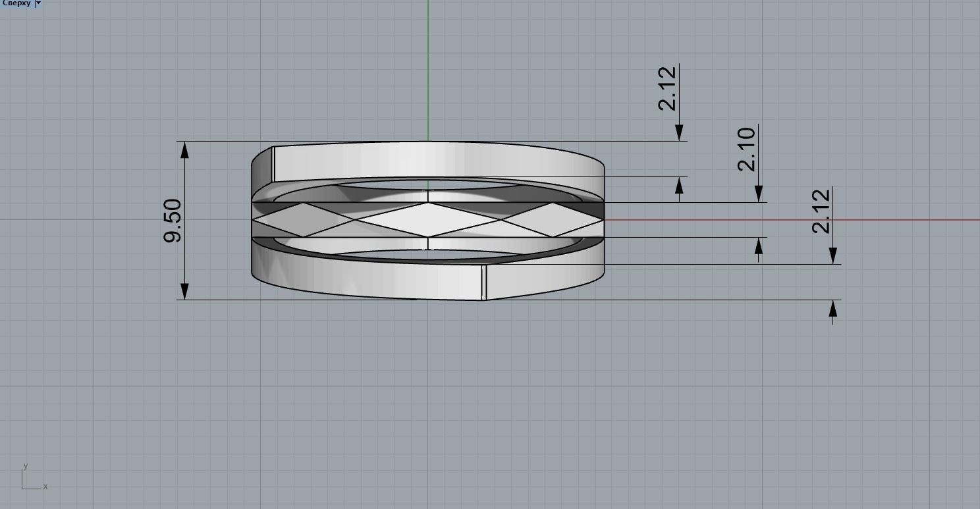Image resolution: width=980 pixels, height=509 pixels.
Task: Click the world axes icon labeled x y
Action: [x=34, y=476]
